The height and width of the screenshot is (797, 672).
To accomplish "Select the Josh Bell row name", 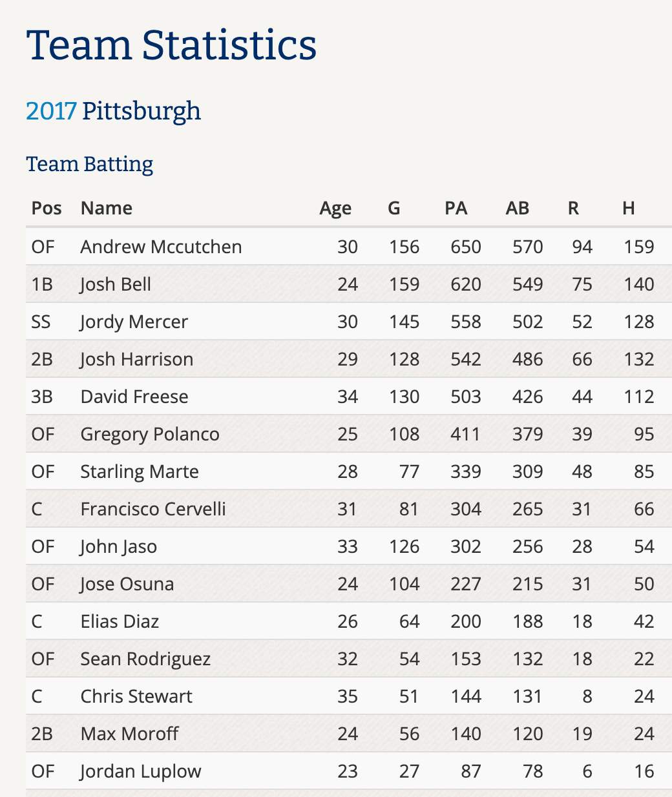I will pos(116,284).
